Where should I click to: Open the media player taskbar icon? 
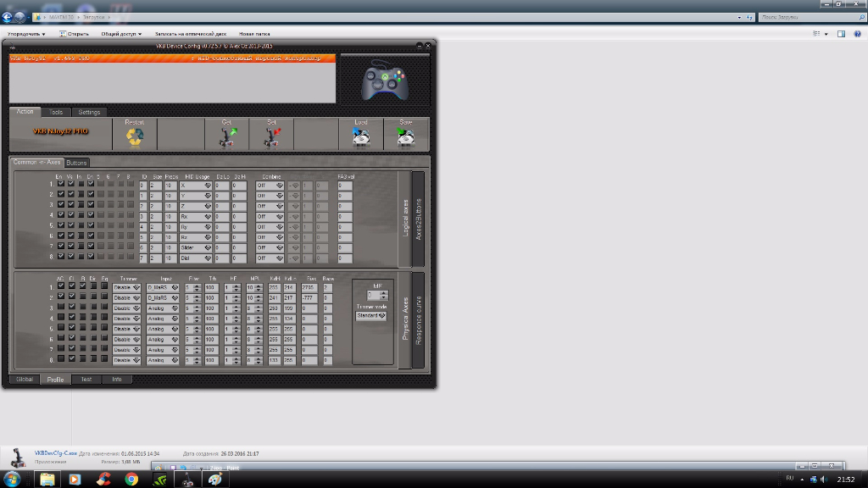click(x=75, y=480)
